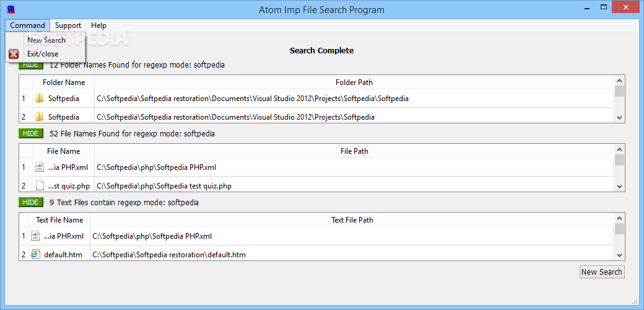Open the Support menu

pos(68,25)
